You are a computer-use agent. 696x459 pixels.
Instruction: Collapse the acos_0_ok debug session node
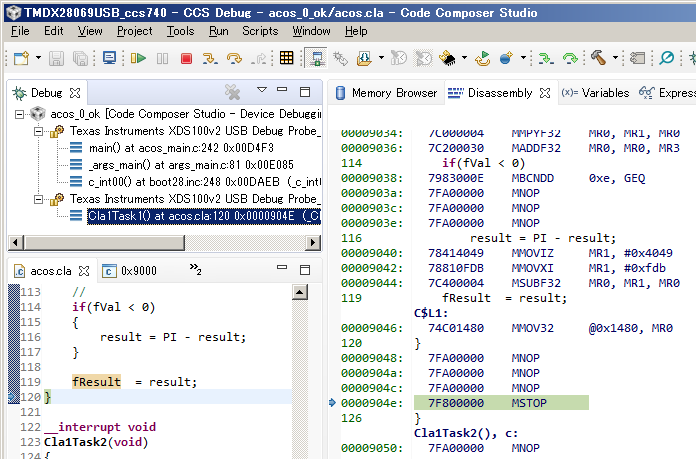20,115
